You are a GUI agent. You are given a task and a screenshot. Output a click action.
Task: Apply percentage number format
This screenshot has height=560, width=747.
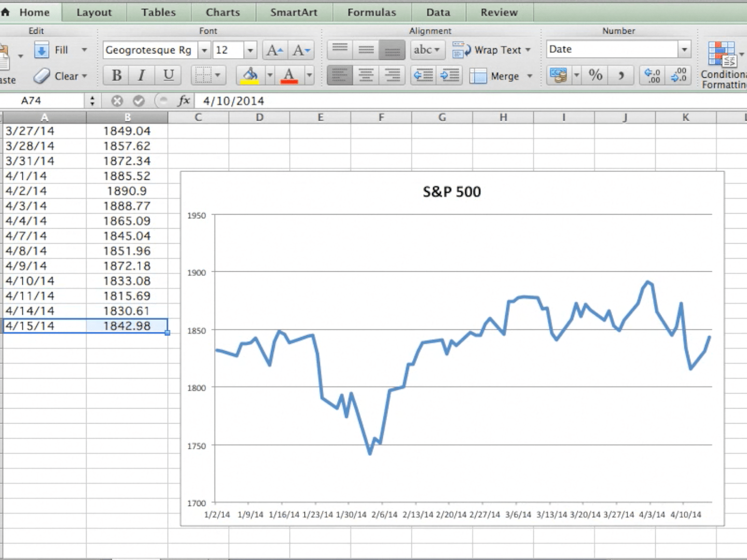click(596, 75)
